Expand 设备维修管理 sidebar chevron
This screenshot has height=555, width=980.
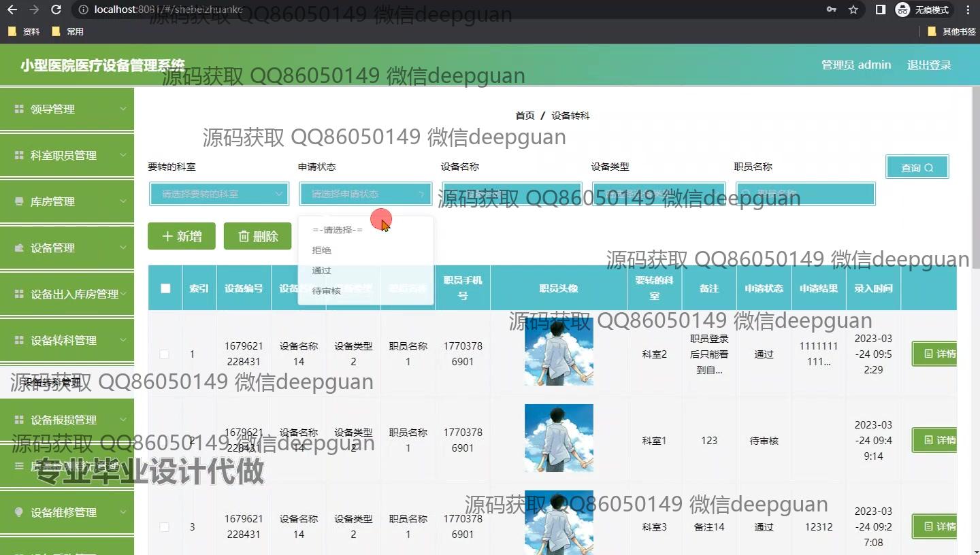(123, 512)
